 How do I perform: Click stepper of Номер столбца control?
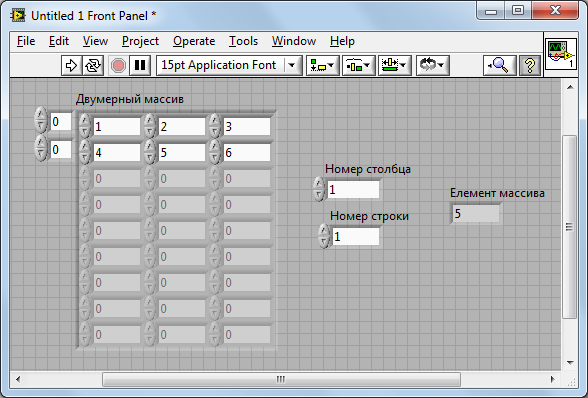(x=319, y=189)
